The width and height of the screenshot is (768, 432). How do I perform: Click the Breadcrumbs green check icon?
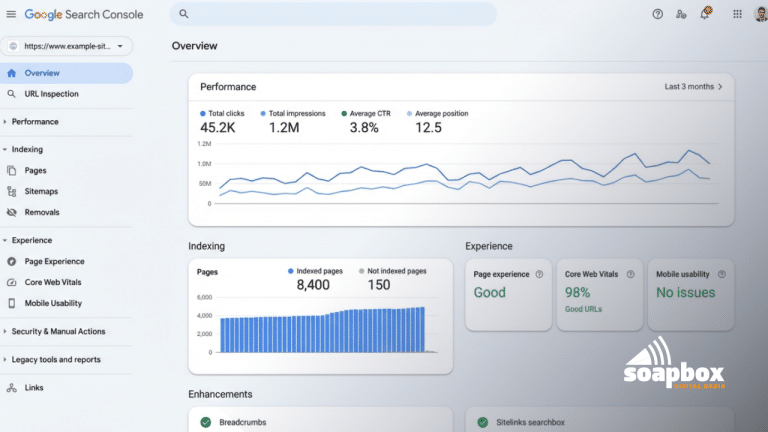pos(206,422)
